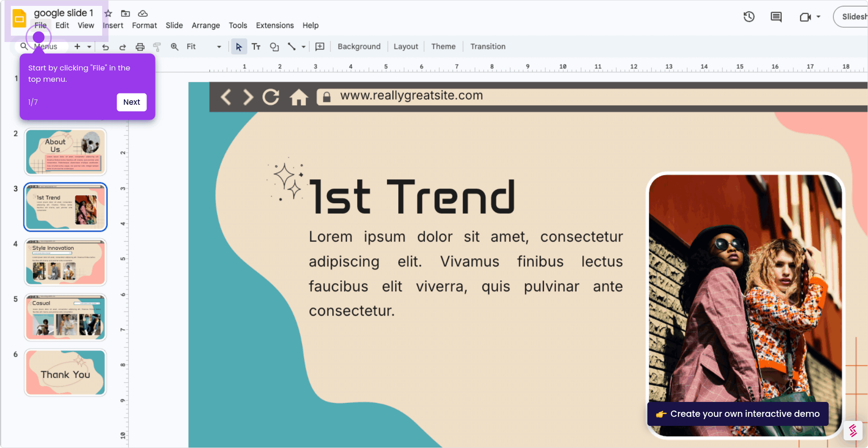Open the Fit zoom dropdown
The image size is (868, 448).
pos(204,47)
